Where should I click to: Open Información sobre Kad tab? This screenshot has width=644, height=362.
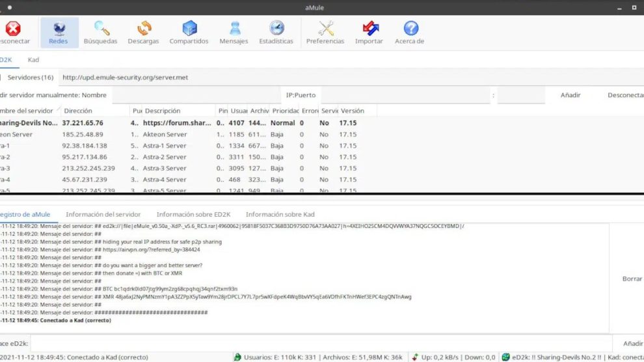(280, 214)
